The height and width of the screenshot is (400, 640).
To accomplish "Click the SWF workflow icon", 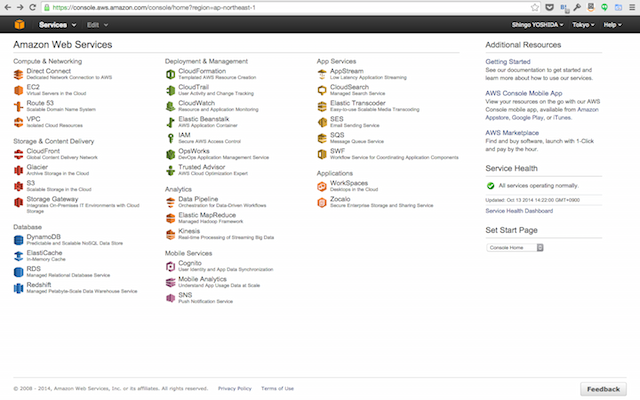I will 322,154.
